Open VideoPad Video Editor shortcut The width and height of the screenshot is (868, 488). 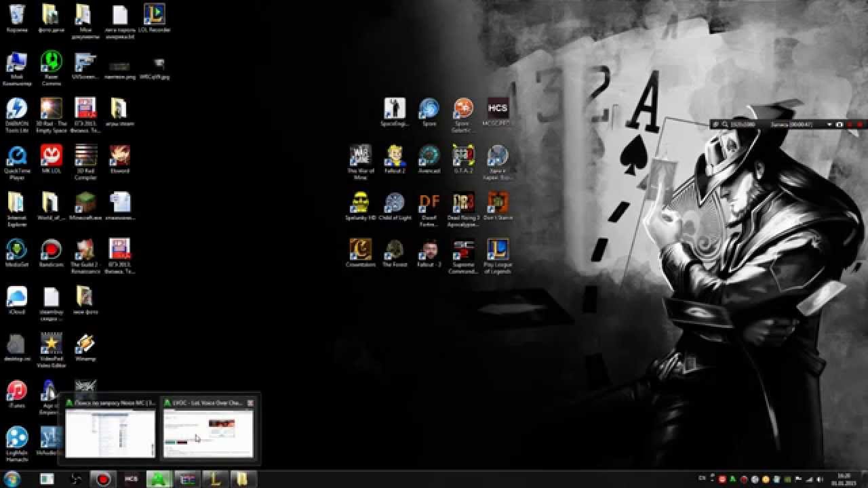(x=52, y=350)
